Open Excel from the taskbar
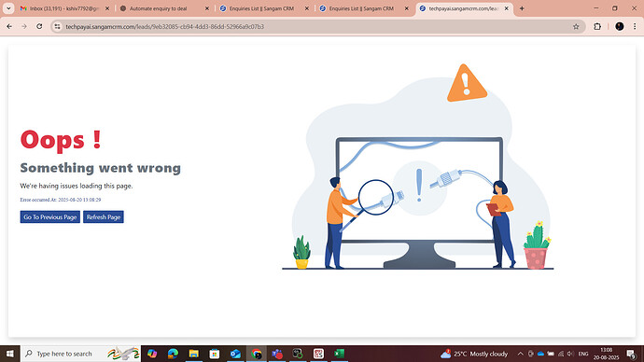644x362 pixels. pos(339,354)
